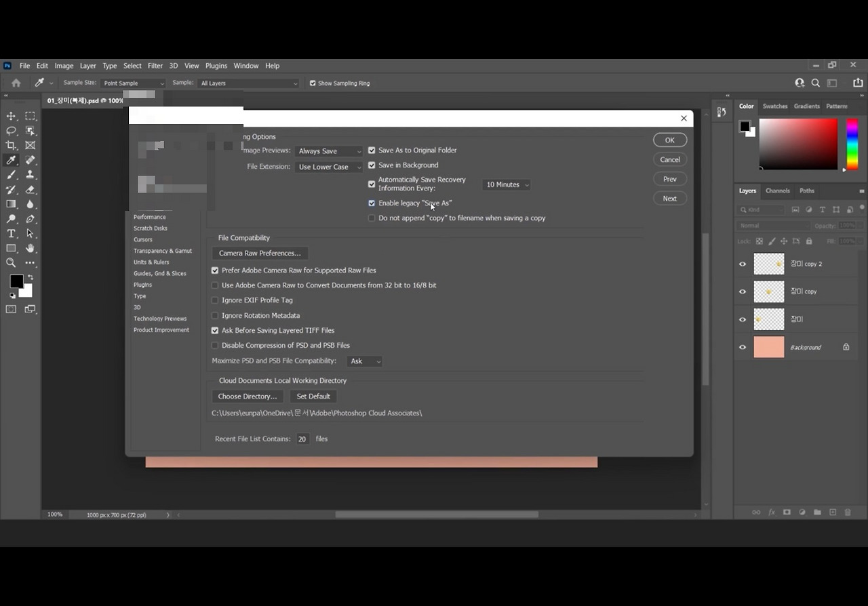Open the Layers blend mode dropdown showing Normal
Image resolution: width=868 pixels, height=606 pixels.
tap(774, 226)
